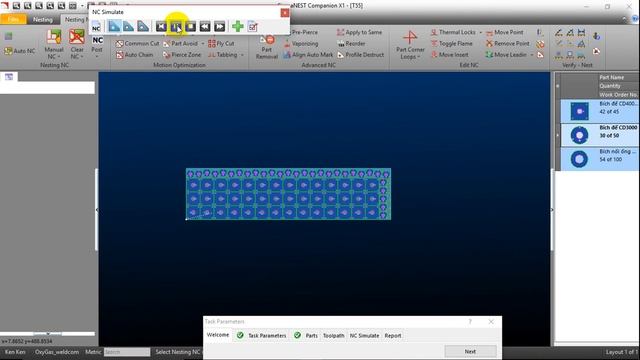The width and height of the screenshot is (640, 360).
Task: Fast forward the NC simulation
Action: pos(220,27)
